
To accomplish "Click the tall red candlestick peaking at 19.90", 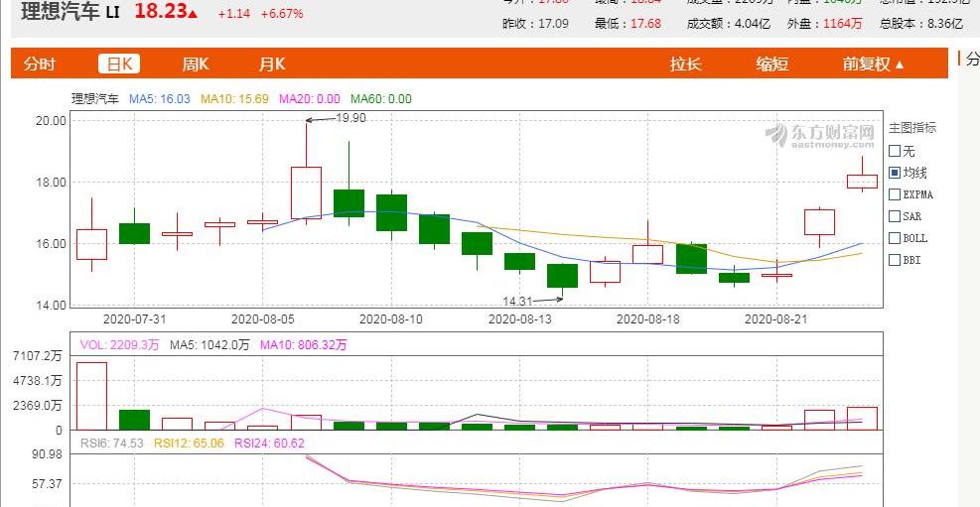I will pyautogui.click(x=306, y=192).
